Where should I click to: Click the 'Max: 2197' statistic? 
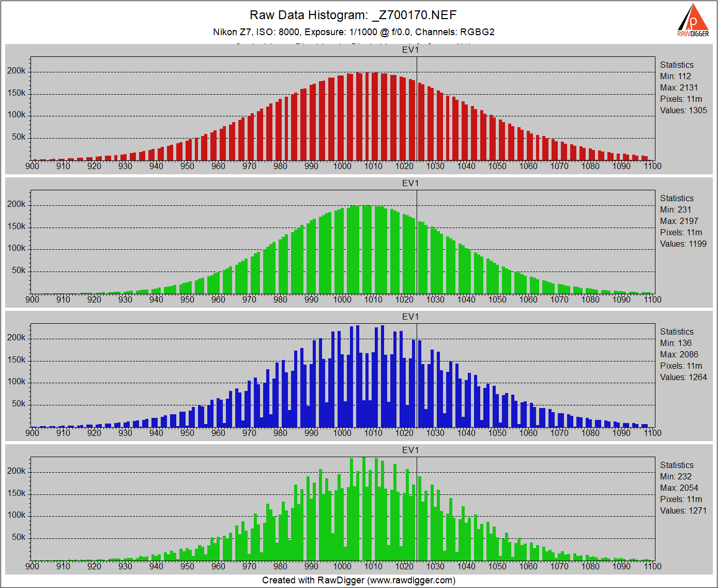coord(679,221)
